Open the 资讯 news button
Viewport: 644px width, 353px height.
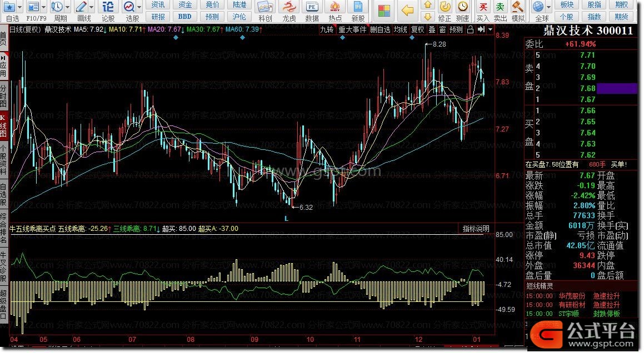158,5
